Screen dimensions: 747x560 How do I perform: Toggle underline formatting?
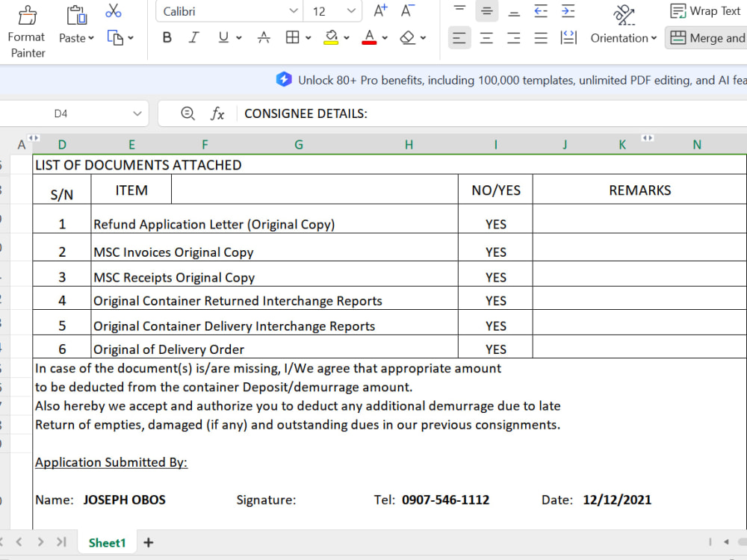tap(223, 37)
